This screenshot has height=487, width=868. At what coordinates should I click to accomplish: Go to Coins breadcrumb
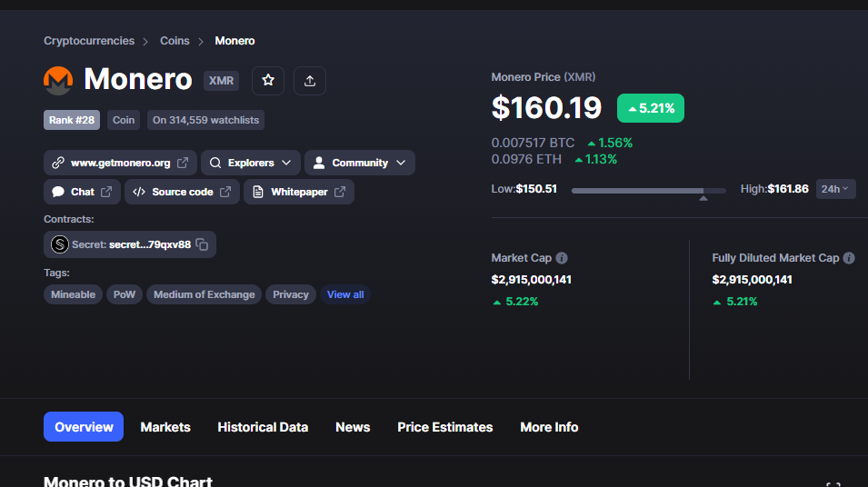175,41
